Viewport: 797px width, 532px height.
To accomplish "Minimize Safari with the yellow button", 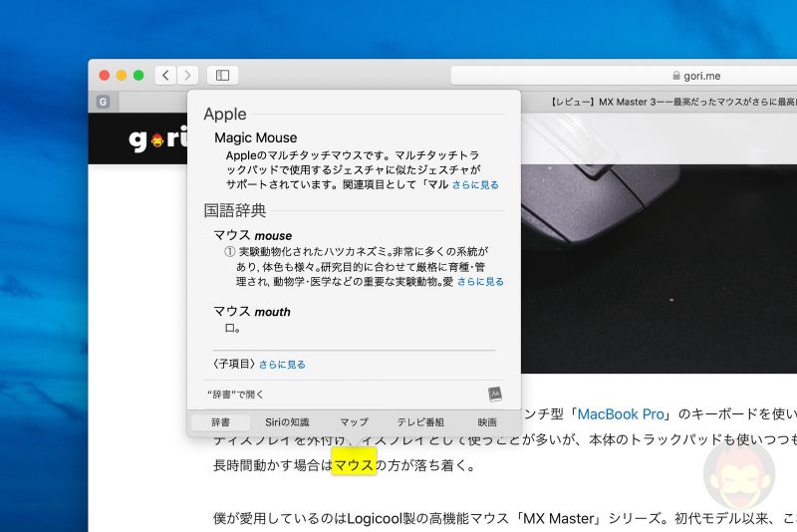I will pyautogui.click(x=122, y=75).
